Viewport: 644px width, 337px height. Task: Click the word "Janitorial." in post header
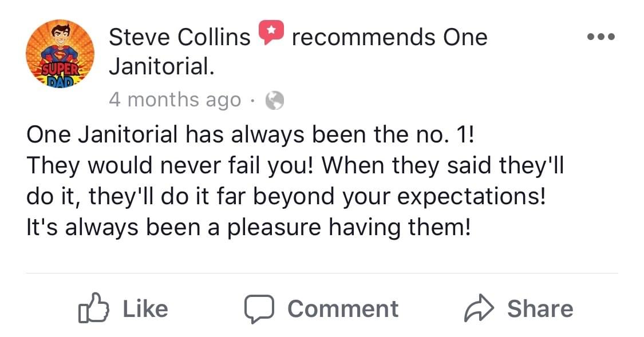(x=162, y=66)
